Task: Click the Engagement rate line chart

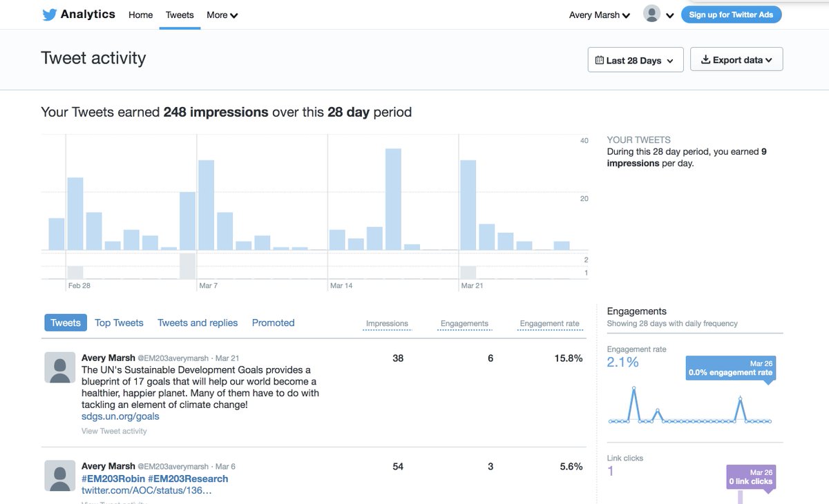Action: [x=690, y=405]
